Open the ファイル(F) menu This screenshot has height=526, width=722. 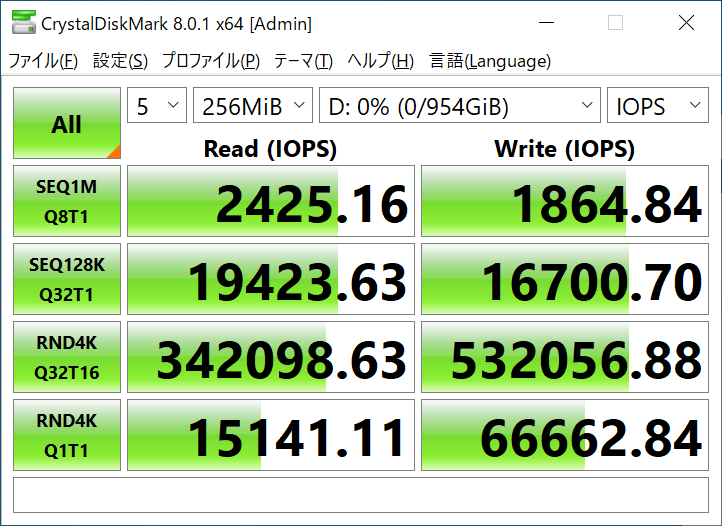pos(43,61)
